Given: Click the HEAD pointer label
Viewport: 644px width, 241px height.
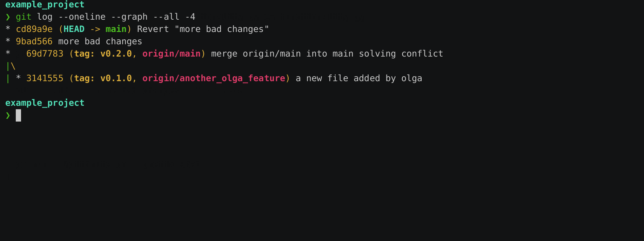Looking at the screenshot, I should 74,29.
